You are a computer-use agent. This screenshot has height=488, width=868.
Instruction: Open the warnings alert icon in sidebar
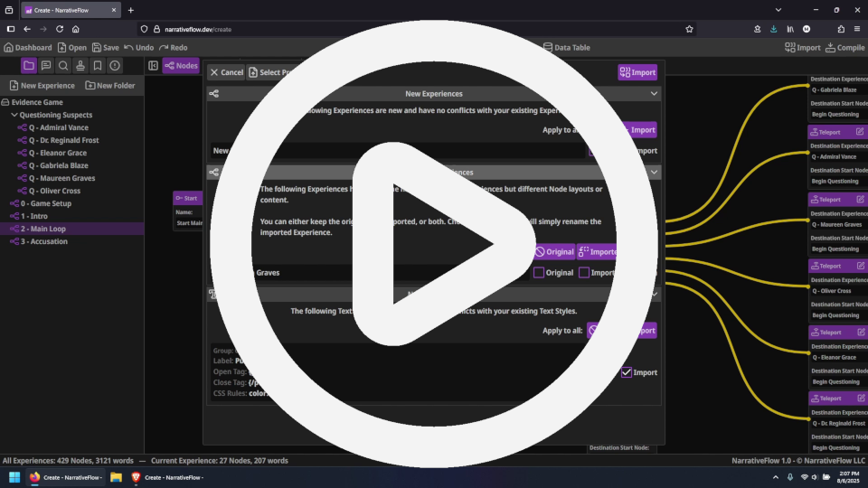pyautogui.click(x=115, y=65)
